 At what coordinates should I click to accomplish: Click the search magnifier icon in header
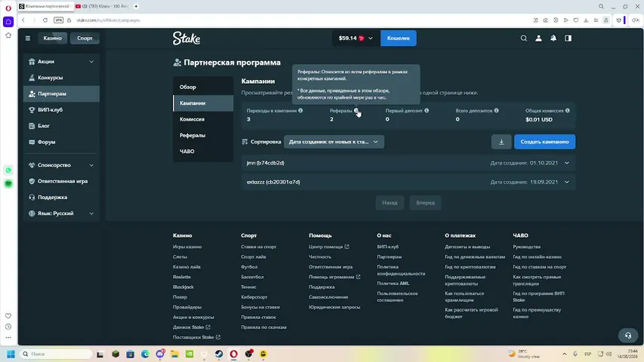(524, 38)
